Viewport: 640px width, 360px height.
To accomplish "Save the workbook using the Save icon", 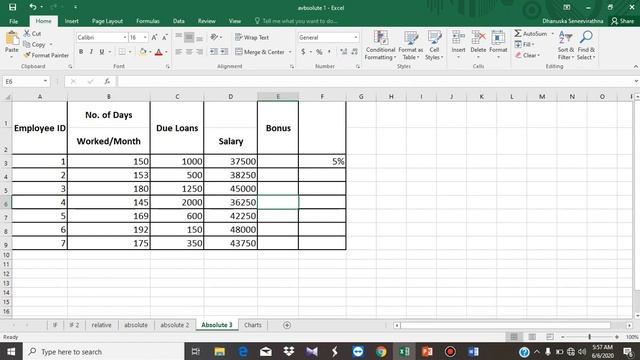I will tap(13, 7).
